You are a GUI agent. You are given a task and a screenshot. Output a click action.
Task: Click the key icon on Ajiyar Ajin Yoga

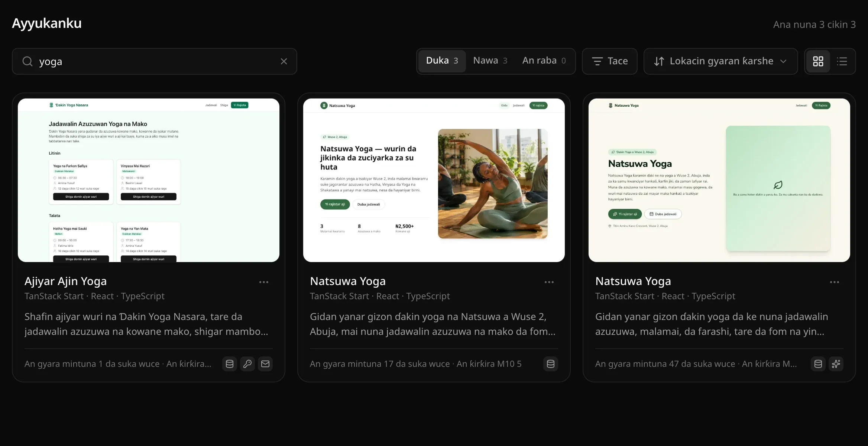click(247, 364)
